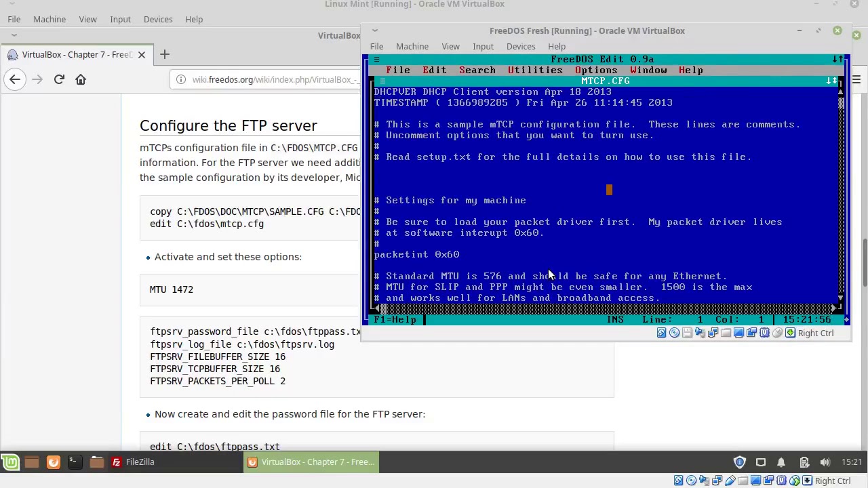This screenshot has width=868, height=488.
Task: Click FreeDOS VM display status icon
Action: (x=738, y=333)
